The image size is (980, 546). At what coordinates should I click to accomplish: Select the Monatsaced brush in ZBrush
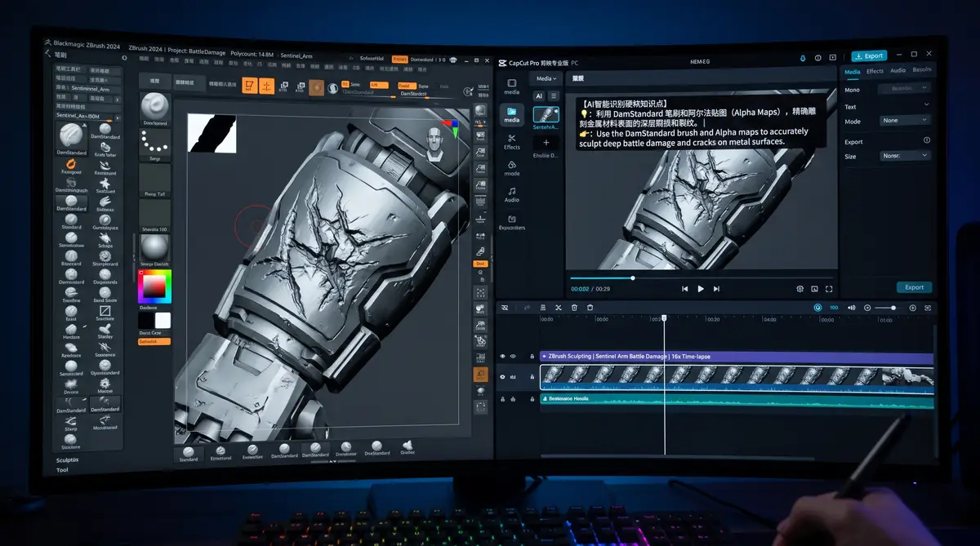tap(105, 422)
